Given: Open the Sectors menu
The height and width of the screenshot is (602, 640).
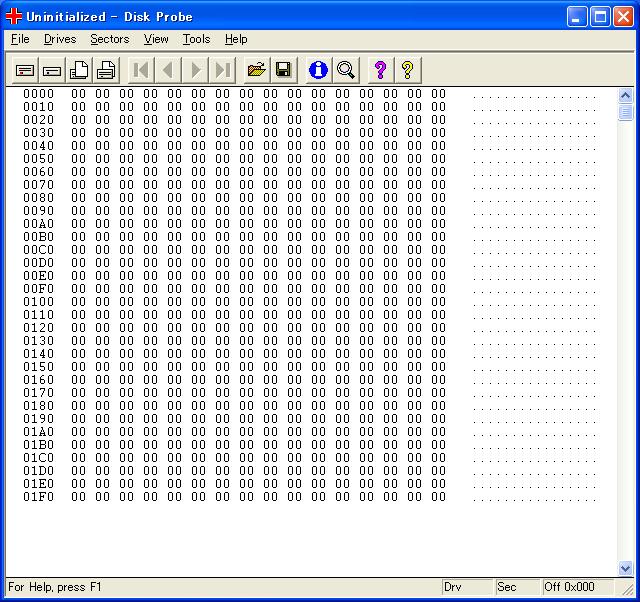Looking at the screenshot, I should (x=110, y=39).
